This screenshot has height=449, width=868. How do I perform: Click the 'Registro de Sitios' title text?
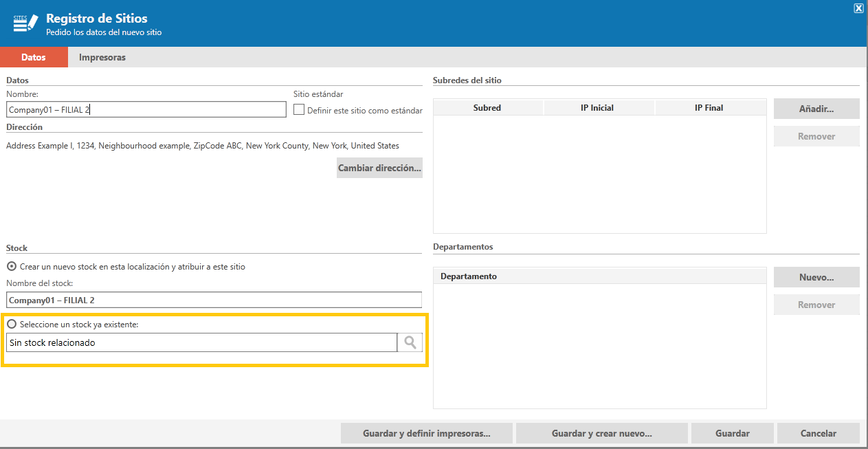[97, 19]
